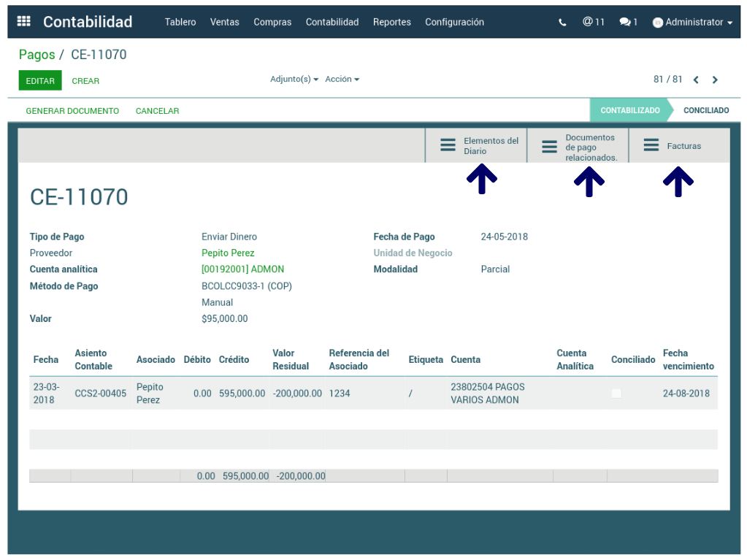Open the Ventas menu

(x=224, y=22)
